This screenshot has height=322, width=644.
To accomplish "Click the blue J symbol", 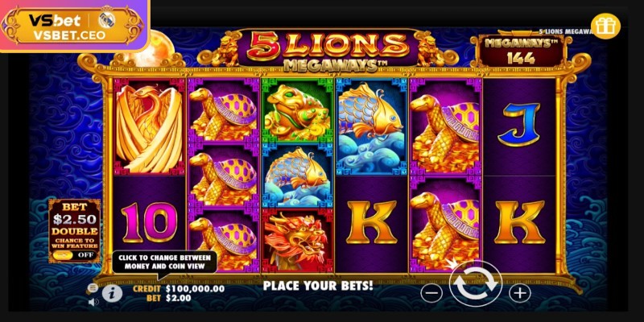I will pyautogui.click(x=520, y=126).
